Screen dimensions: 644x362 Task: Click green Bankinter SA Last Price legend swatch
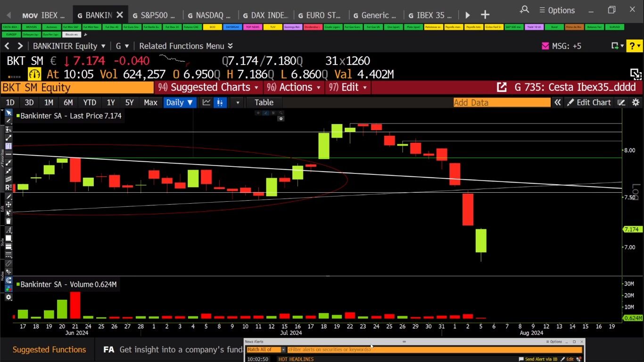pyautogui.click(x=18, y=115)
